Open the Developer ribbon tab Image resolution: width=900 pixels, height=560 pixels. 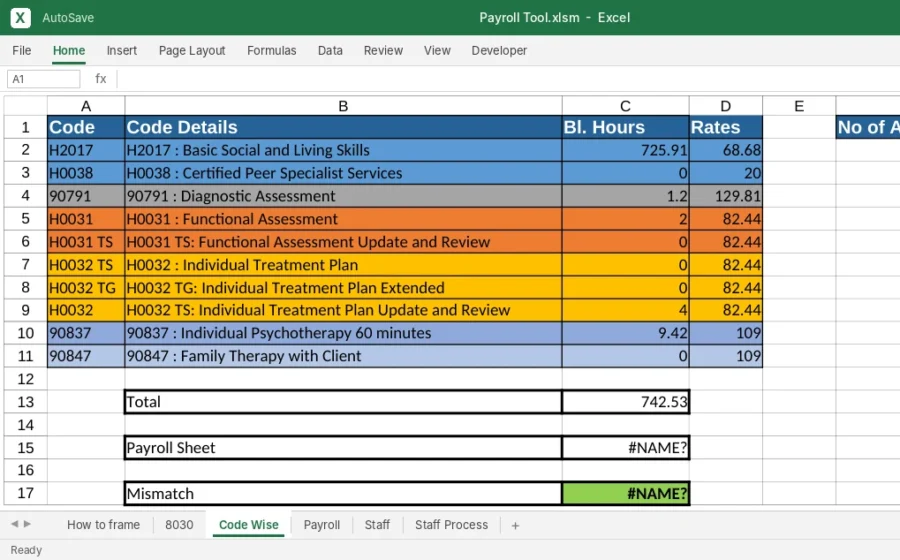499,50
